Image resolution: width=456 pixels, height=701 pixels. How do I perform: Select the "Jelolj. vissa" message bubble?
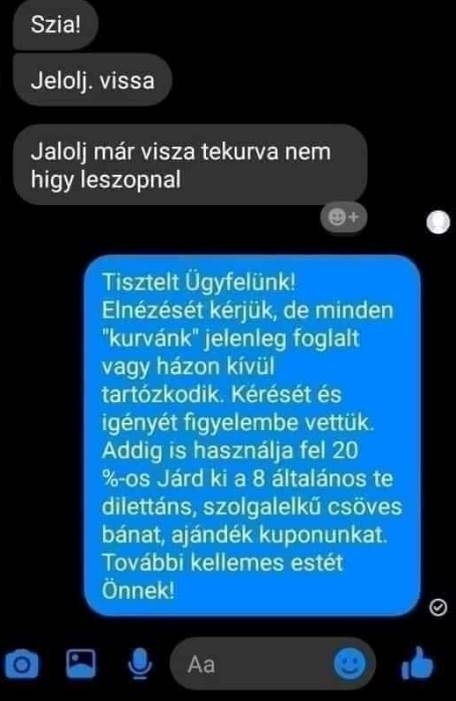93,81
